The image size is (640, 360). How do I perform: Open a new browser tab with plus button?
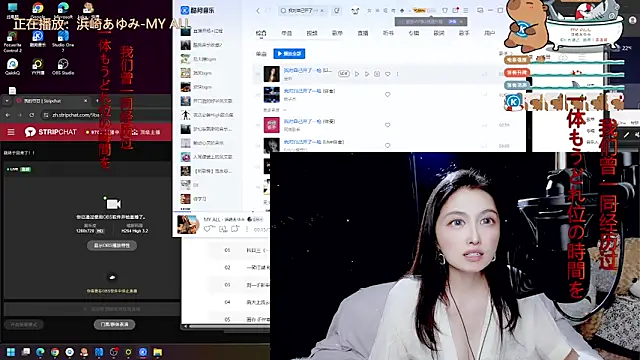(x=97, y=101)
